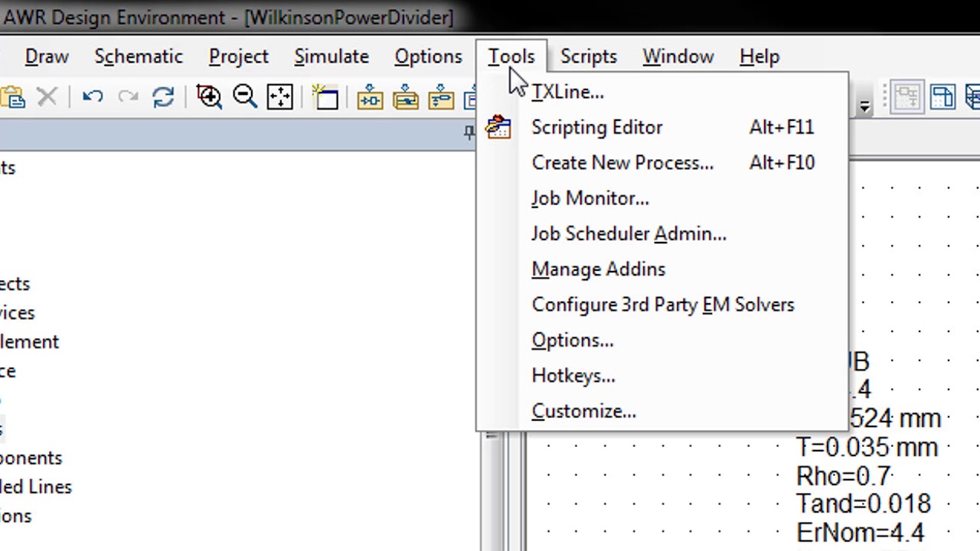This screenshot has width=980, height=551.
Task: Close the open Tools menu
Action: 511,57
